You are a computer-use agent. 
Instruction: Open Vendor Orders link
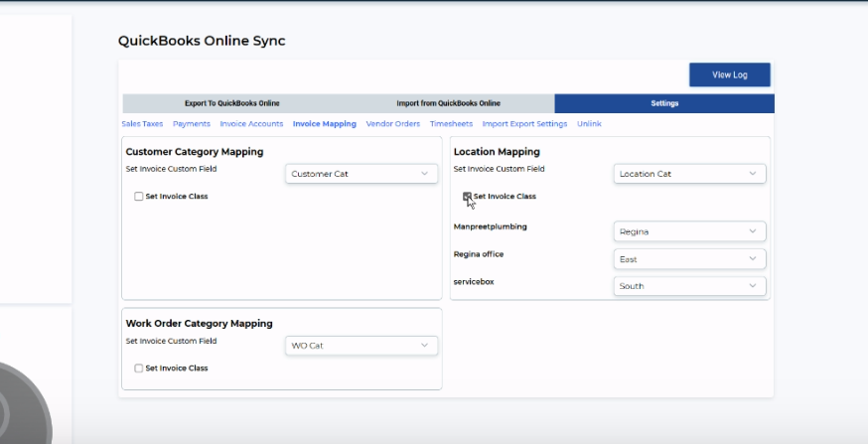[x=393, y=124]
